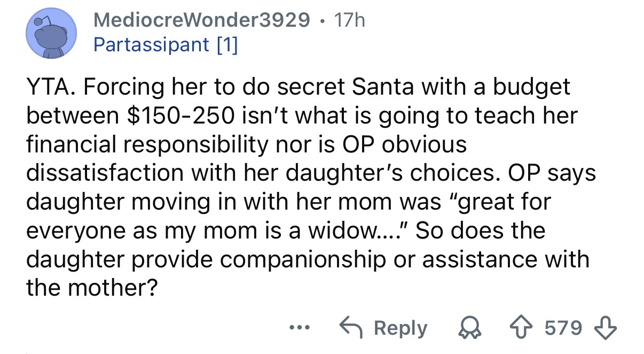Screen dimensions: 644x354
Task: Click the [1] number beside the flair
Action: (226, 45)
